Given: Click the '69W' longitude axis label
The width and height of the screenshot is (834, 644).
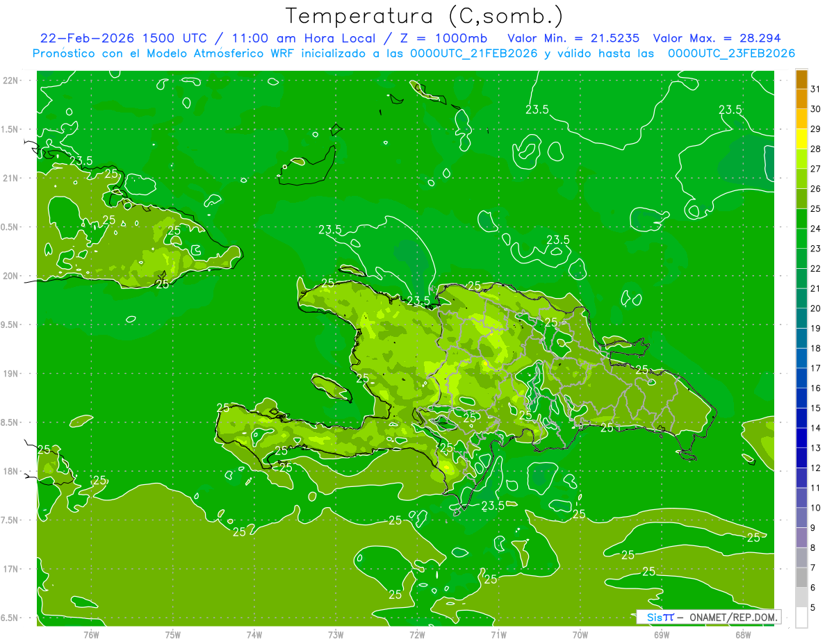Looking at the screenshot, I should point(662,634).
